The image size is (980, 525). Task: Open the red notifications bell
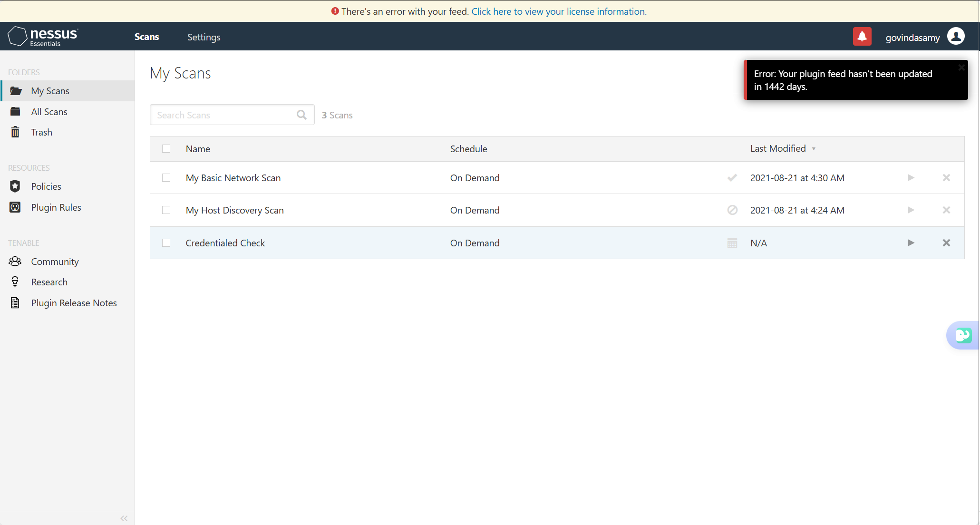click(x=862, y=37)
